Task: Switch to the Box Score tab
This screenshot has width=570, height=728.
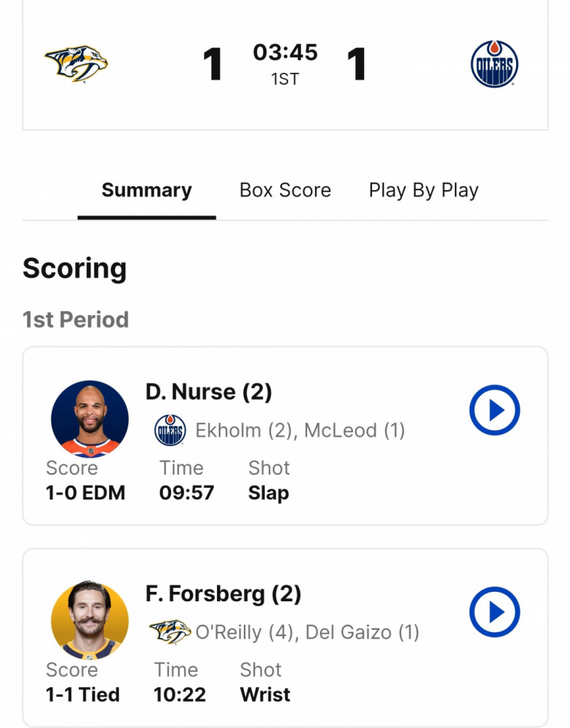Action: [285, 190]
